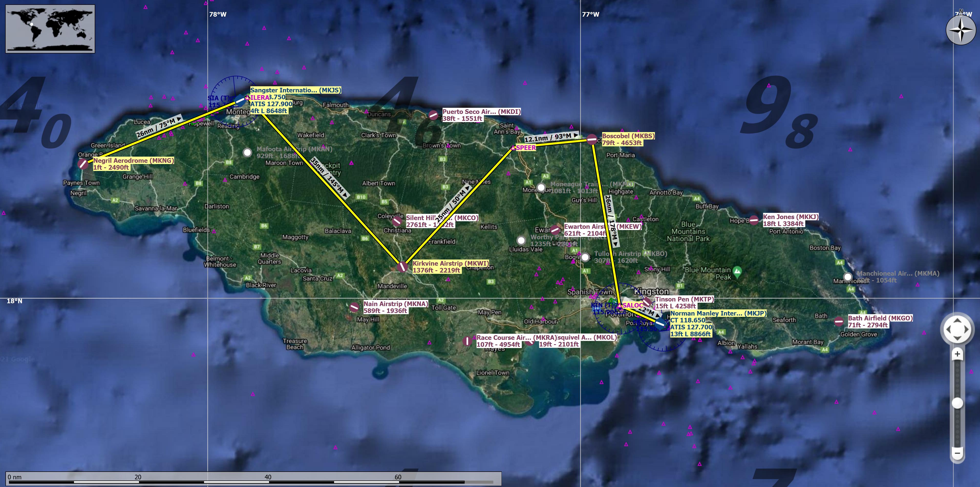Click the Negril Aerodrome (MKNG) airport symbol
Image resolution: width=980 pixels, height=487 pixels.
[x=82, y=164]
